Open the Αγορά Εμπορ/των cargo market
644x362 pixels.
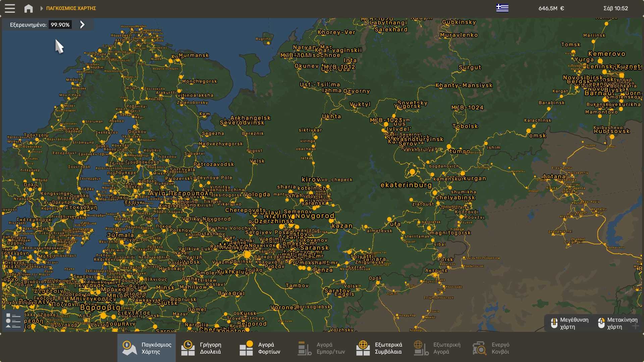click(321, 348)
